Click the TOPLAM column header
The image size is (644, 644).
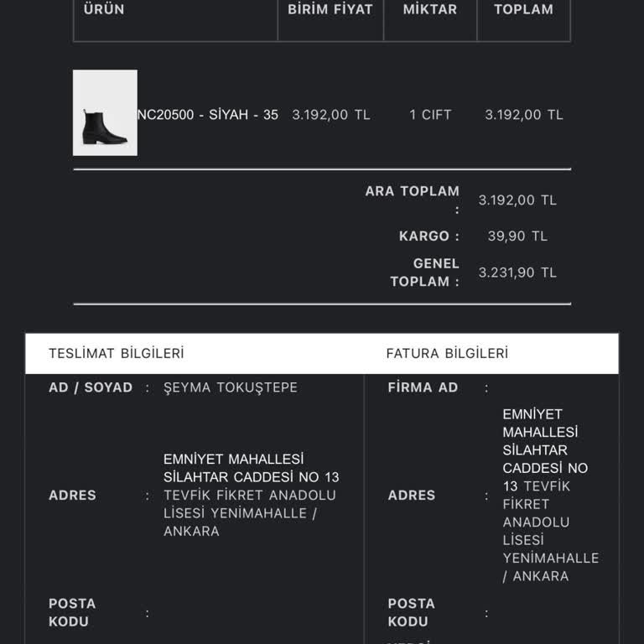[x=523, y=9]
